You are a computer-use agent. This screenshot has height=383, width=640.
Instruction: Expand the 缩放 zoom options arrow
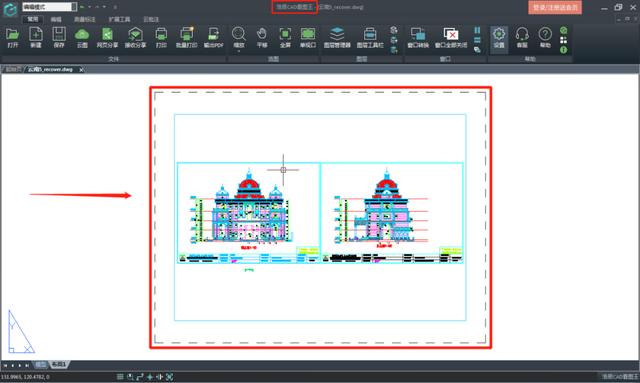click(239, 51)
